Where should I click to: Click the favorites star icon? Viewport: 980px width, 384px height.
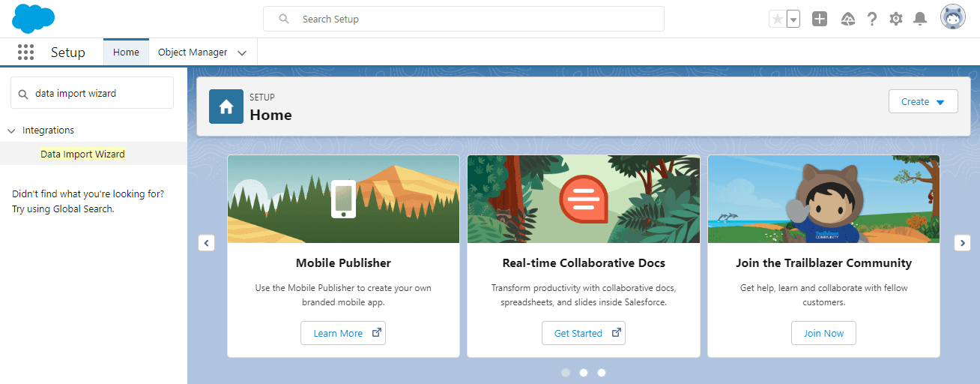point(777,19)
